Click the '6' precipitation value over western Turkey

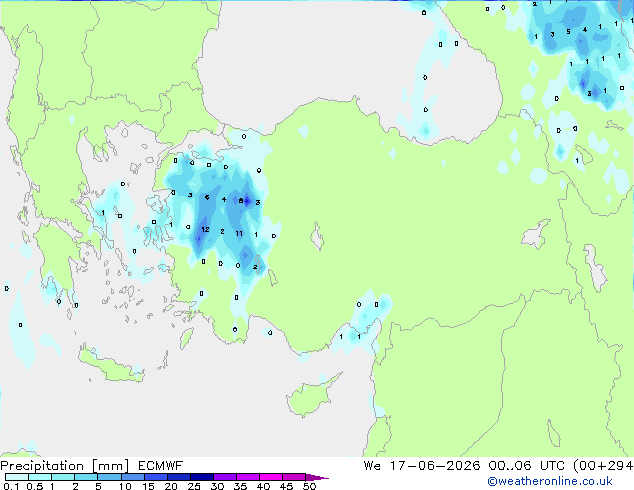click(x=207, y=197)
